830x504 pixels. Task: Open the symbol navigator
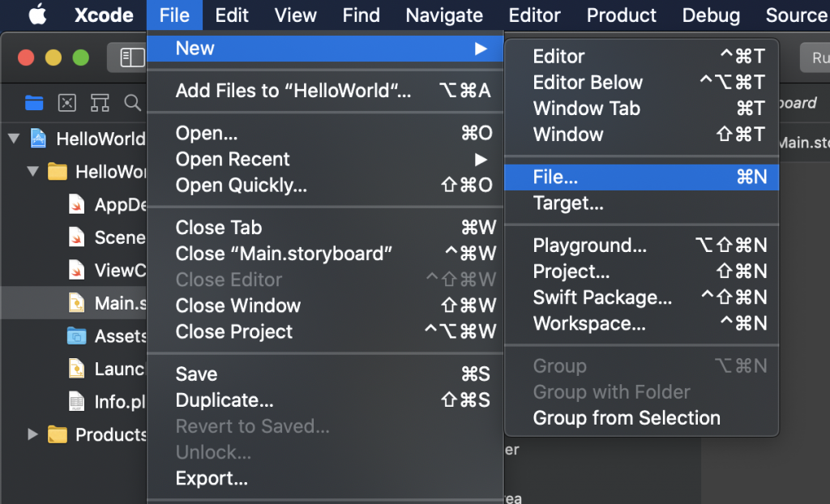[x=100, y=103]
